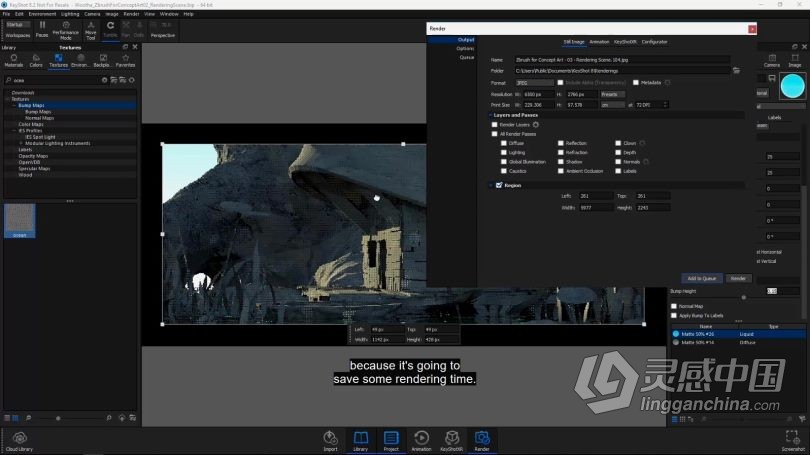810x455 pixels.
Task: Open the Colors library tab
Action: click(36, 58)
